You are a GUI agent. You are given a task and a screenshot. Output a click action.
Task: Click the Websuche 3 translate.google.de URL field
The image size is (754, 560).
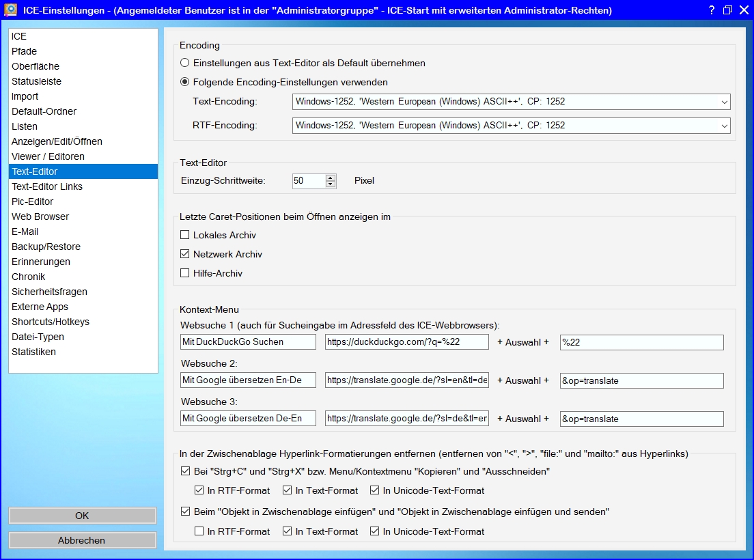tap(407, 418)
